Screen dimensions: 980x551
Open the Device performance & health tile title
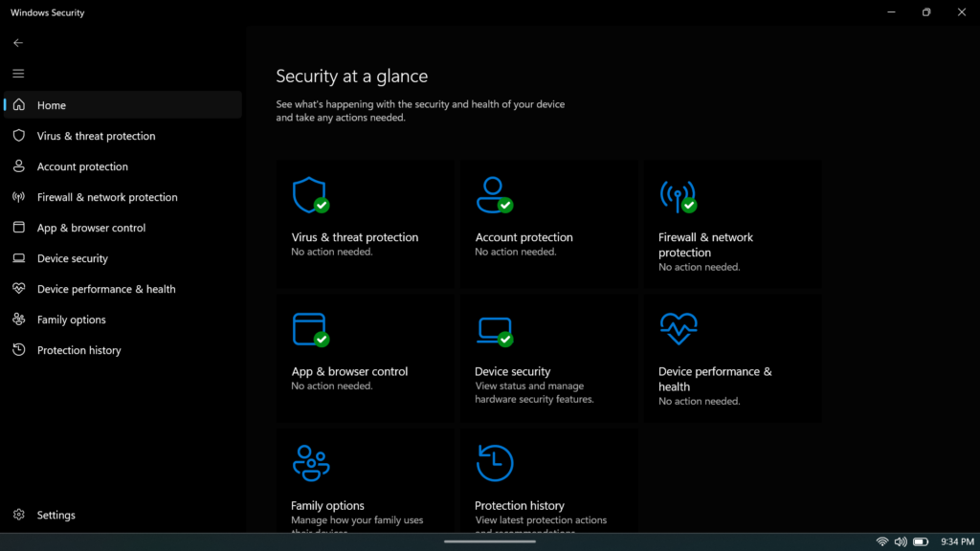pos(715,379)
